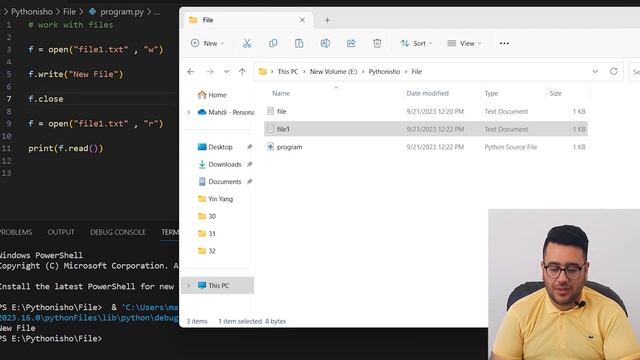Go back with the Explorer back arrow
Viewport: 640px width, 360px height.
click(191, 72)
